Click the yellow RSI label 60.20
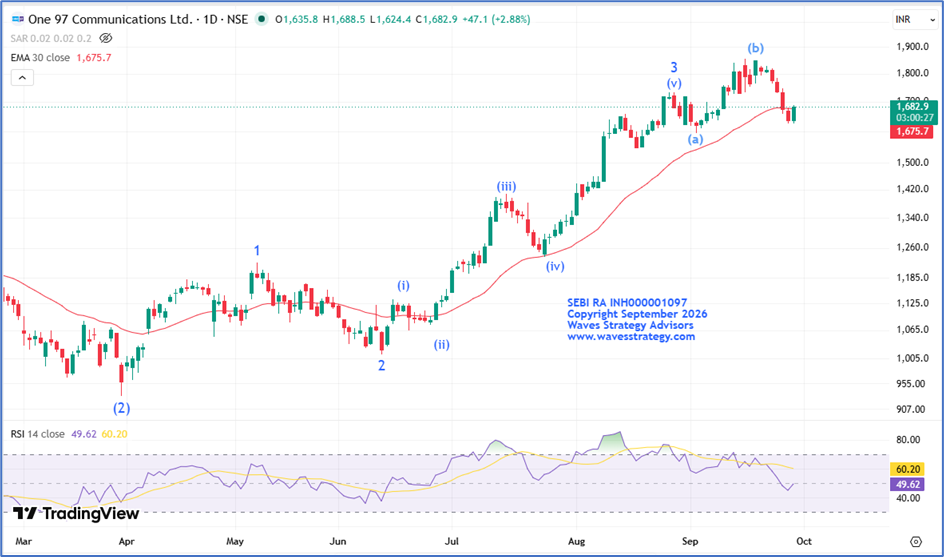The height and width of the screenshot is (557, 944). point(908,469)
